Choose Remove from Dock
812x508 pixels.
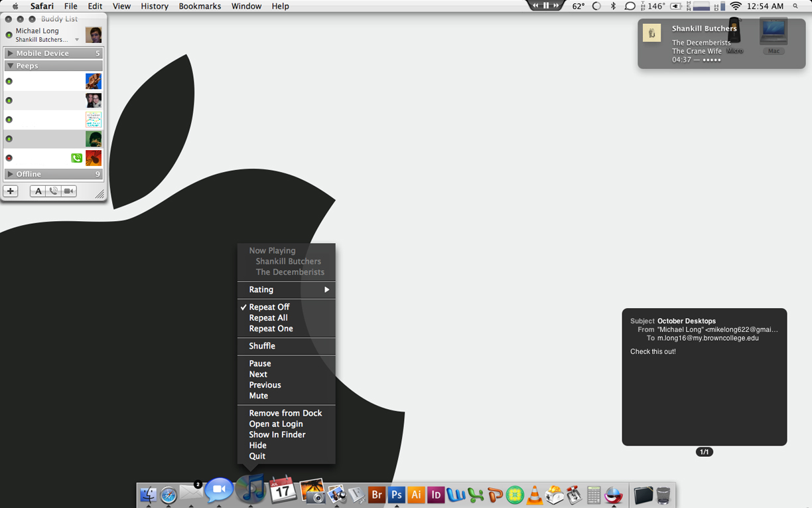point(286,413)
